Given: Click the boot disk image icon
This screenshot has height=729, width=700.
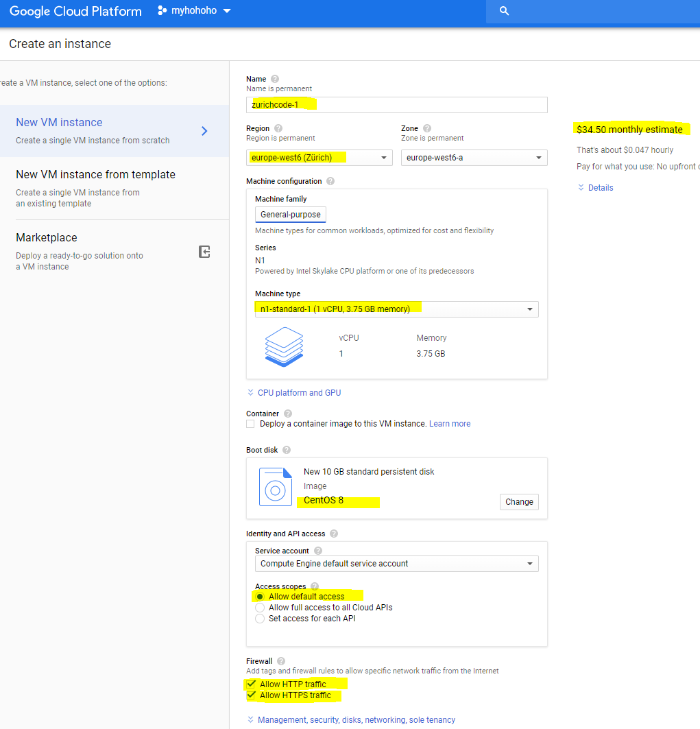Looking at the screenshot, I should click(x=275, y=487).
